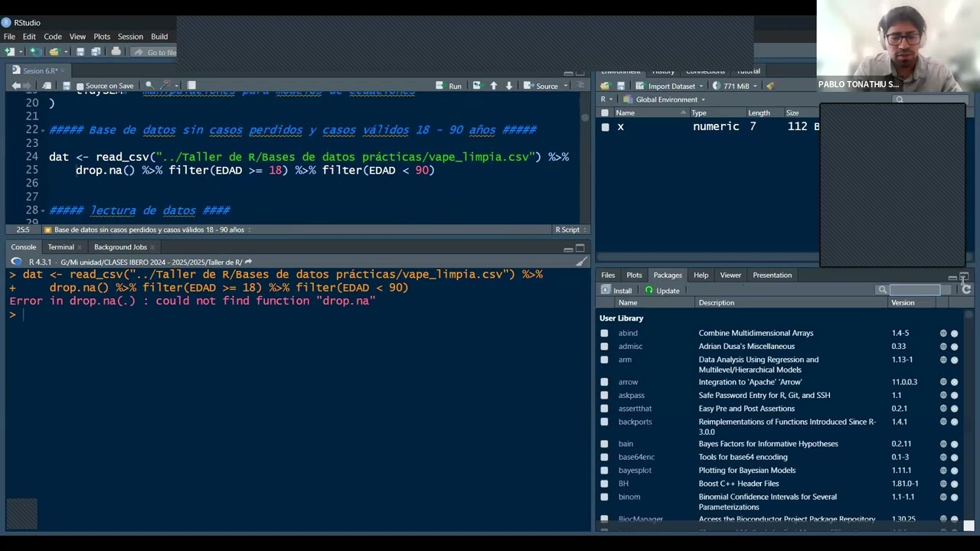
Task: Save the script using the editor toolbar disk
Action: pyautogui.click(x=67, y=86)
